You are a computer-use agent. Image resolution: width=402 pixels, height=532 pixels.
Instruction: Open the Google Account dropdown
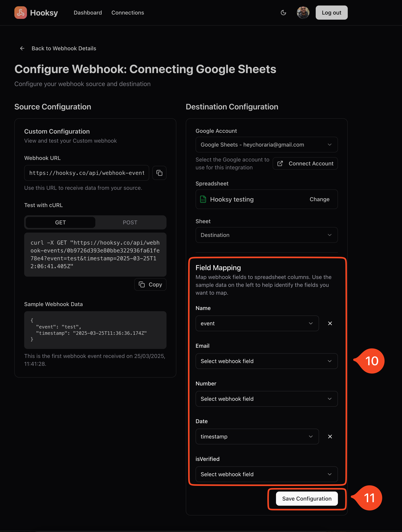click(x=267, y=145)
